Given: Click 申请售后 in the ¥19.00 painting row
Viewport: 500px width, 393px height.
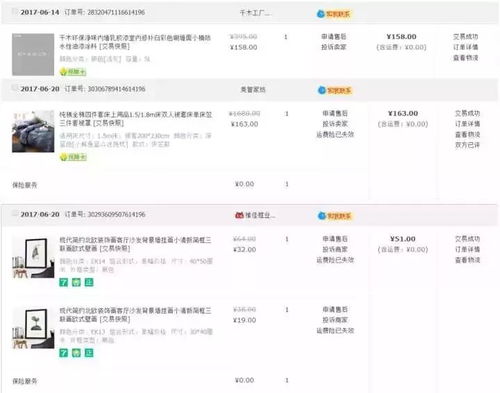Looking at the screenshot, I should (335, 309).
